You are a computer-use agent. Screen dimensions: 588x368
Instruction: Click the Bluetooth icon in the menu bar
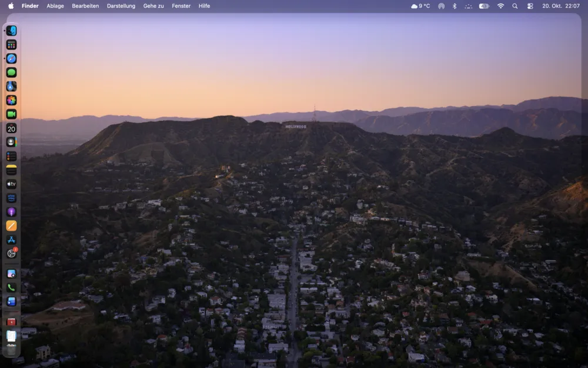[455, 6]
